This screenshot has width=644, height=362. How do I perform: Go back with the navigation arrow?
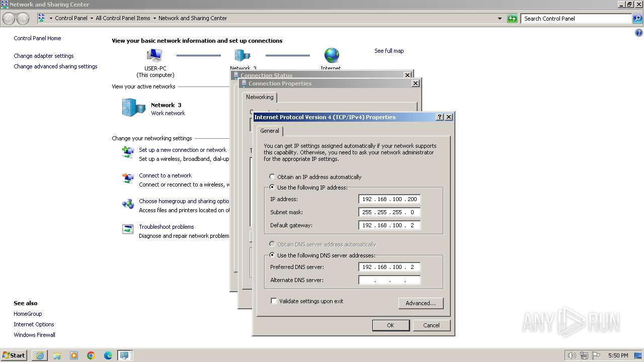9,19
